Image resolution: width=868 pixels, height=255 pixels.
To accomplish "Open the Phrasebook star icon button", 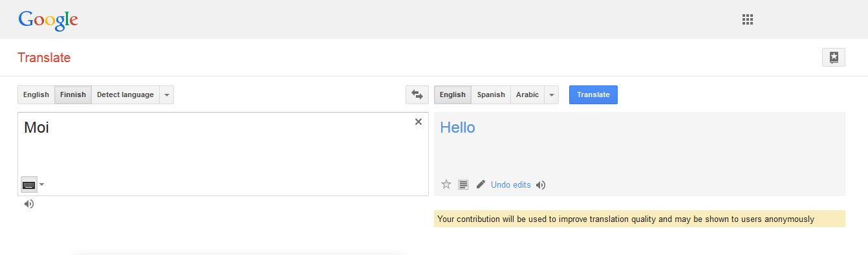I will 834,57.
